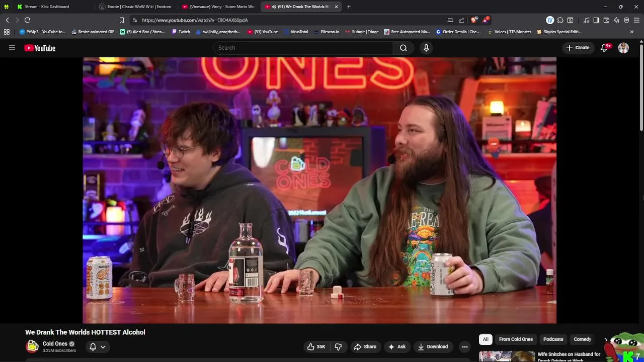Open the extensions puzzle piece menu

tap(560, 20)
